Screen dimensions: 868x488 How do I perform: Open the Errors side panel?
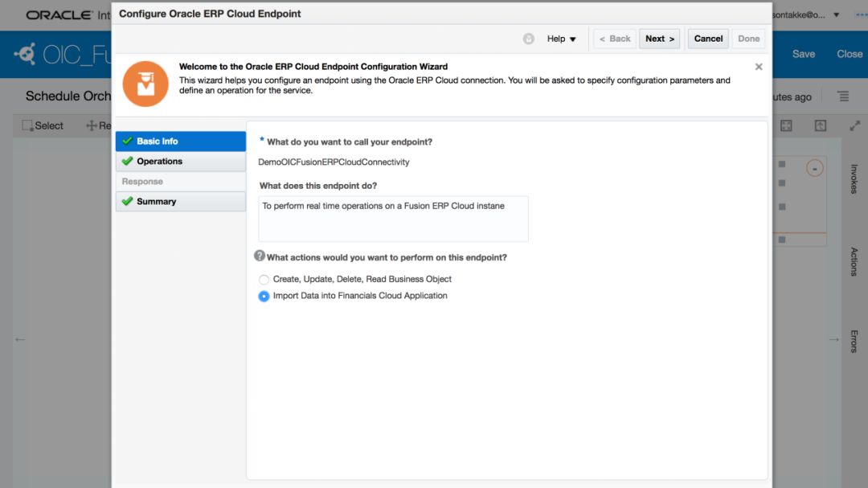click(x=854, y=341)
